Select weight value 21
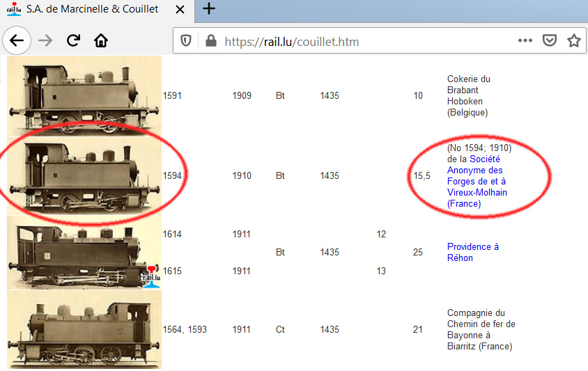588x371 pixels. (418, 329)
